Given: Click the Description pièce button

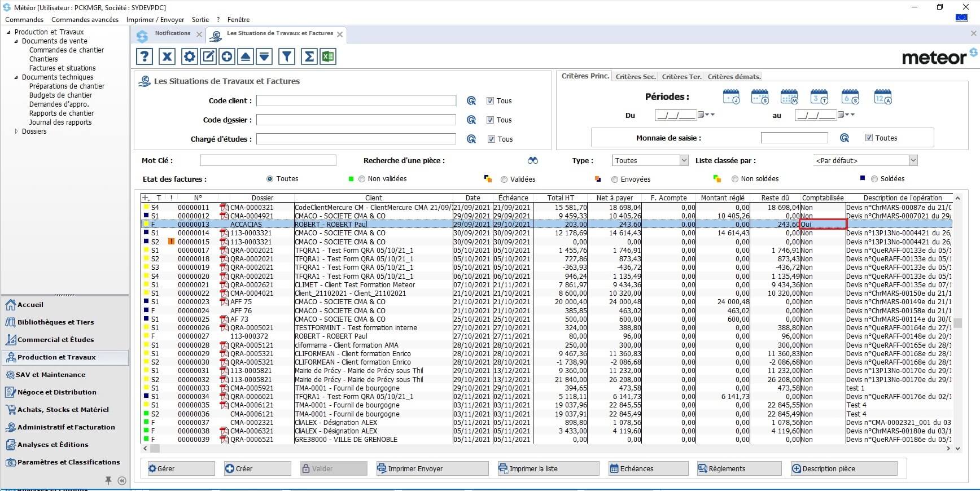Looking at the screenshot, I should 844,468.
